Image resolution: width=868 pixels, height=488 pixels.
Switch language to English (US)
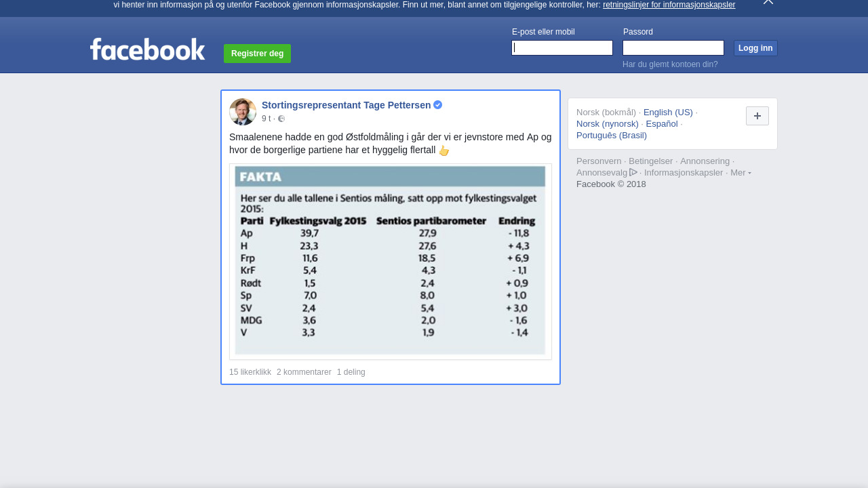pyautogui.click(x=668, y=113)
